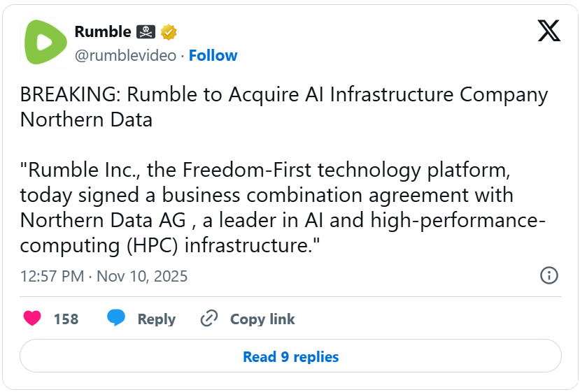Click the BREAKING headline's first line
The width and height of the screenshot is (580, 392).
(283, 96)
